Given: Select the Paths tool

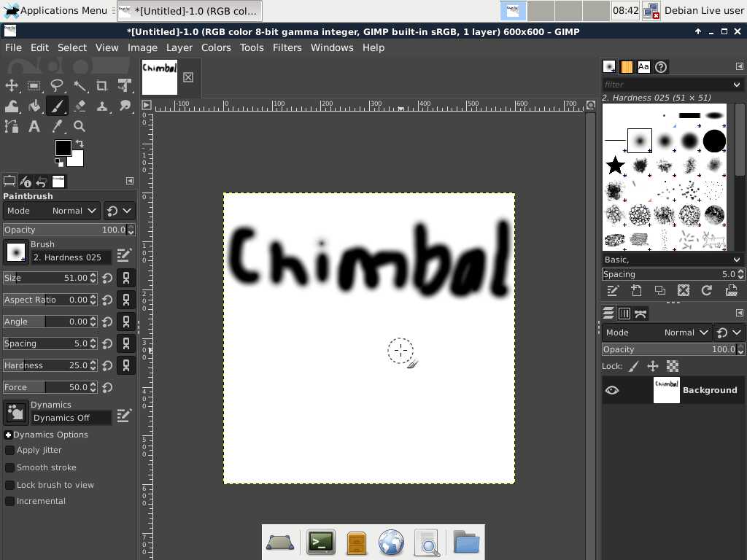Looking at the screenshot, I should 12,127.
